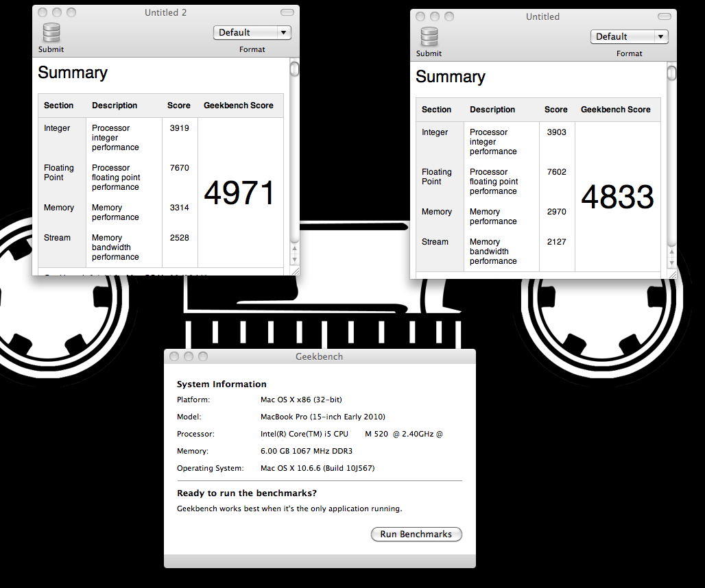Click Memory score 3314
Viewport: 705px width, 588px height.
(x=180, y=208)
